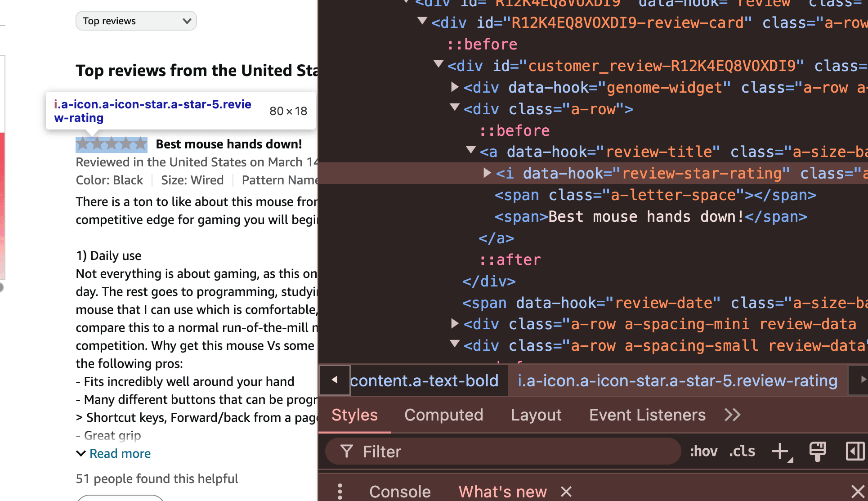Image resolution: width=868 pixels, height=501 pixels.
Task: Open the console drawer three-dot menu
Action: 340,492
